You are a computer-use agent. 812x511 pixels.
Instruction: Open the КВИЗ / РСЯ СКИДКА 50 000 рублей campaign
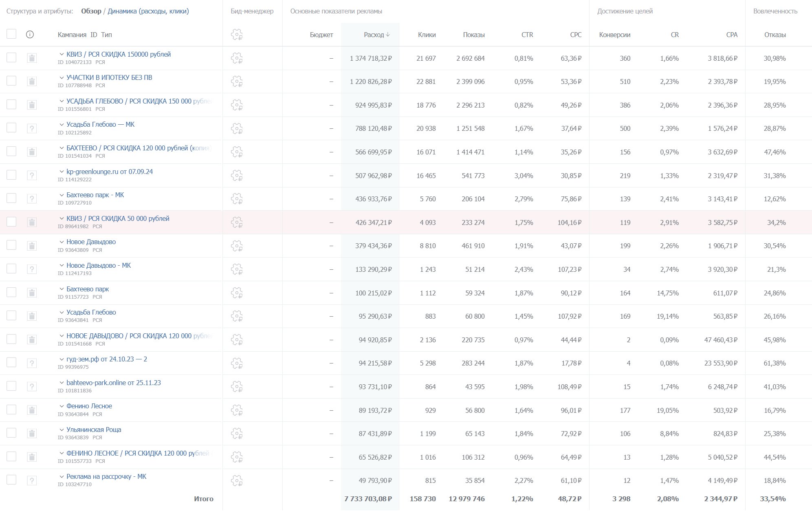118,218
